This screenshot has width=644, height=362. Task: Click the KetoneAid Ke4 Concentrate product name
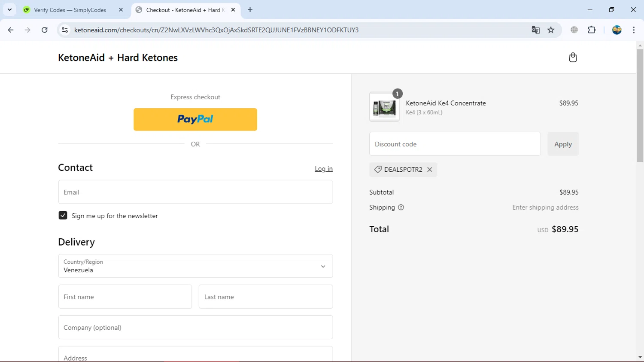(446, 103)
